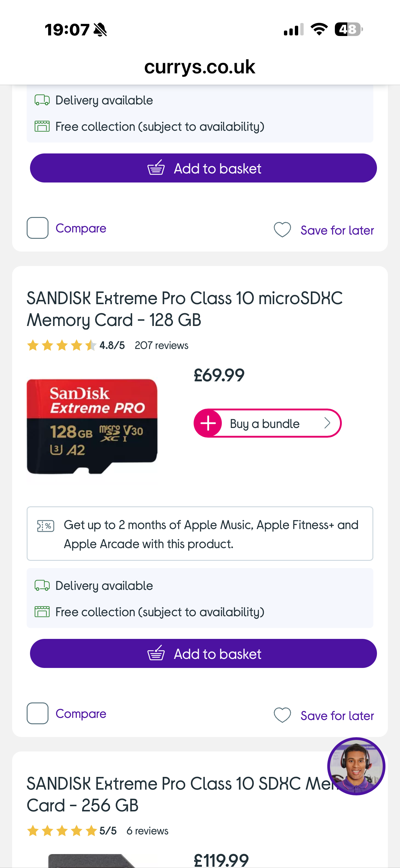Tap the SanDisk Extreme PRO card image
400x868 pixels.
coord(92,426)
